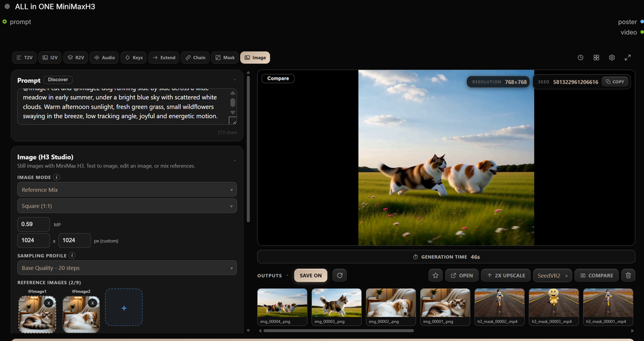
Task: Click the prompt textarea resize handle
Action: 233,121
